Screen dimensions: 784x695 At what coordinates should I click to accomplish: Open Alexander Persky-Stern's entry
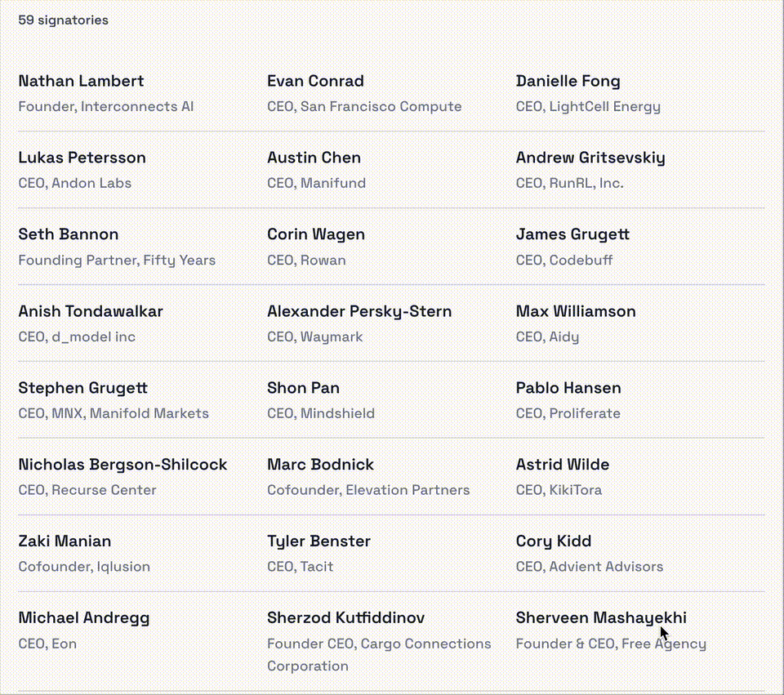tap(359, 311)
